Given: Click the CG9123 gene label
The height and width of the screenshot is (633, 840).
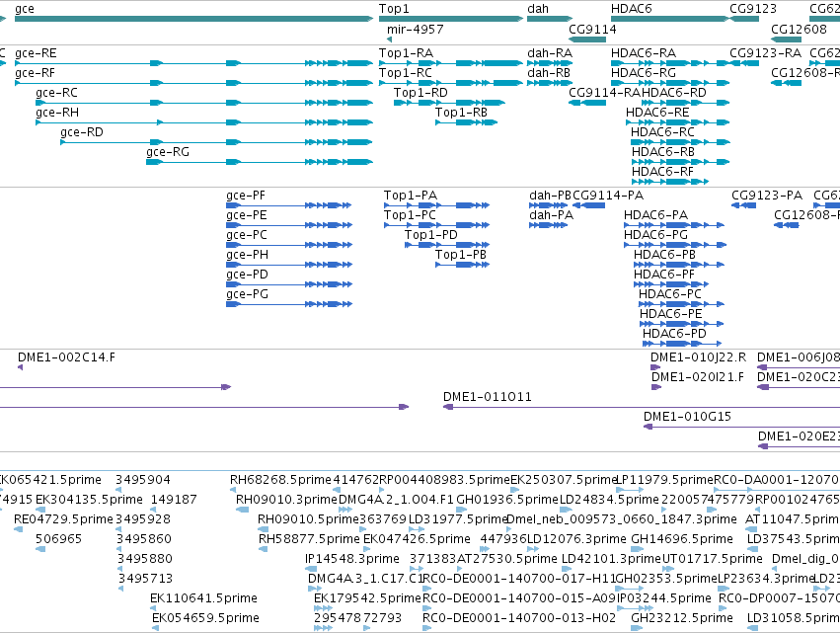Looking at the screenshot, I should pyautogui.click(x=753, y=9).
